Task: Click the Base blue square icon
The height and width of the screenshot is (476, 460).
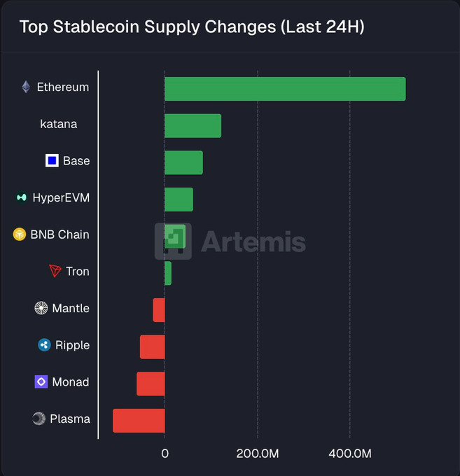Action: point(52,161)
